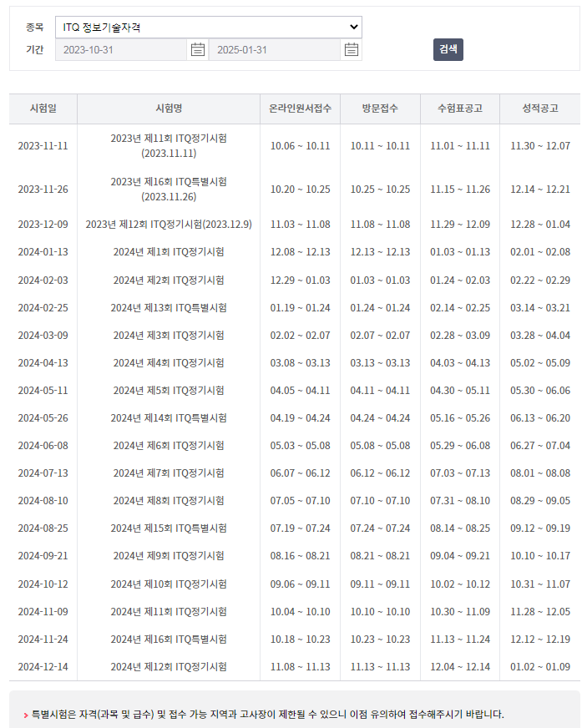Click the 수험표공고 column header
The width and height of the screenshot is (587, 728).
(460, 109)
